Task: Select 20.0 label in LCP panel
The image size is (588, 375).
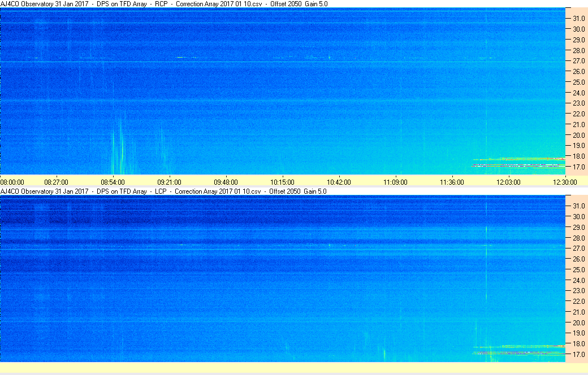Action: click(x=578, y=322)
